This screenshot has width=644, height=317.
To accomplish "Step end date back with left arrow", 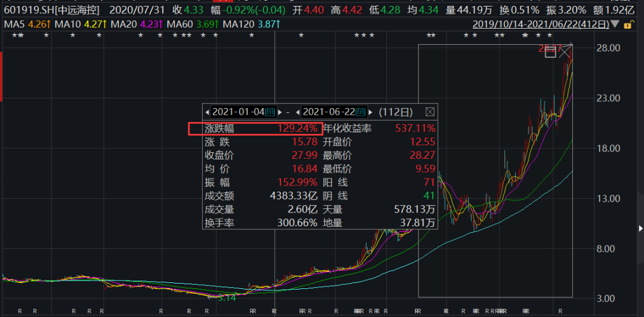I will pyautogui.click(x=298, y=112).
